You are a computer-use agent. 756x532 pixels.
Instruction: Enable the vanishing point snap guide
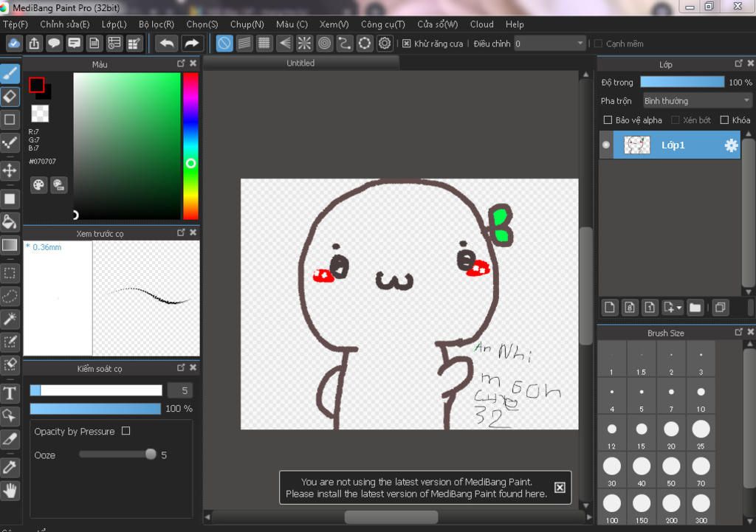point(284,44)
